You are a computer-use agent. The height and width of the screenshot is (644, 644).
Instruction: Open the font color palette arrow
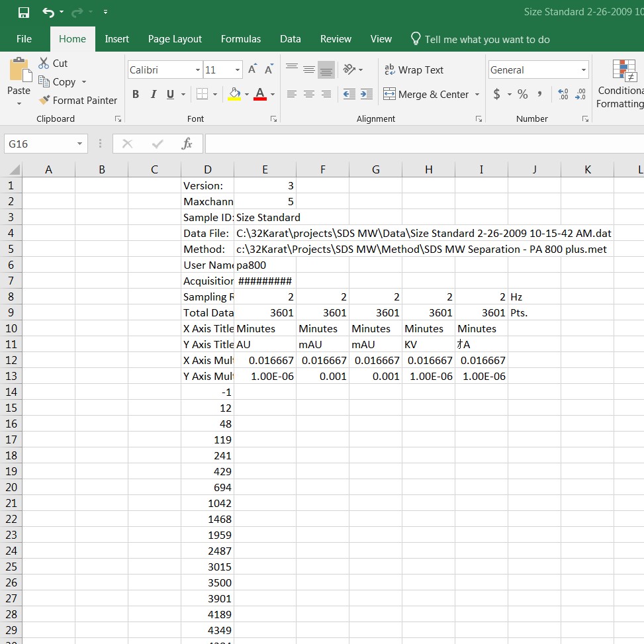pos(272,95)
